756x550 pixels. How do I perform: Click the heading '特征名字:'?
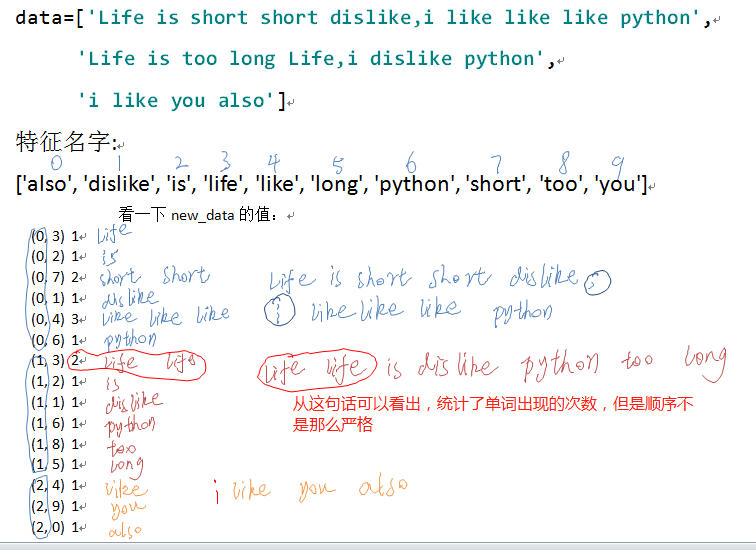66,142
